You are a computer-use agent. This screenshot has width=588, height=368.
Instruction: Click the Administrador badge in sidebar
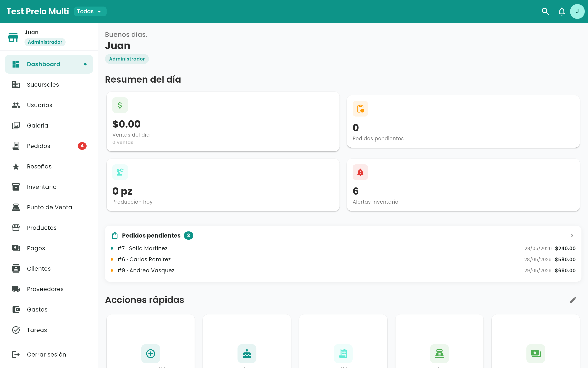[45, 42]
